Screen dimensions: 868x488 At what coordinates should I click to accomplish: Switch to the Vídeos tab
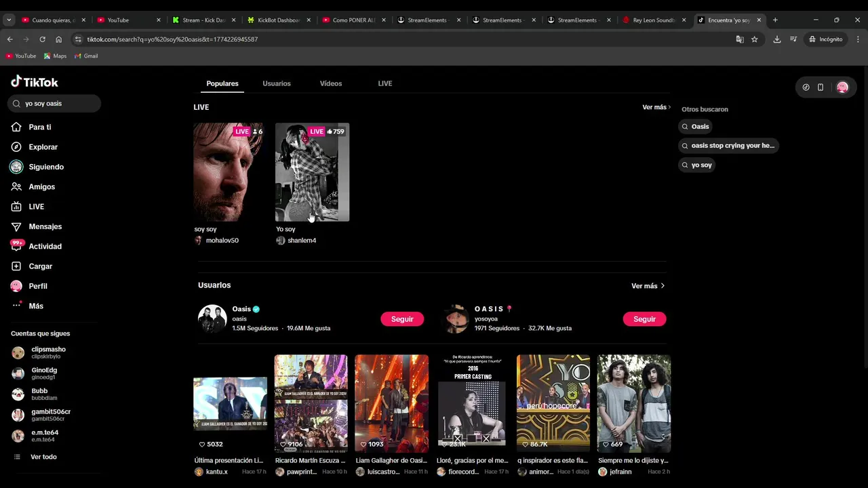[331, 83]
